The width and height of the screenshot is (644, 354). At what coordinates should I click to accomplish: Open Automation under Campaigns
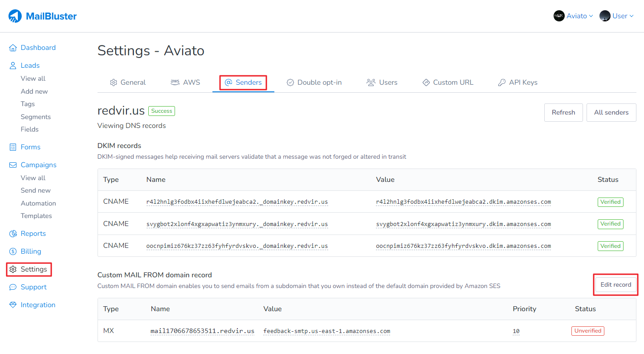point(38,203)
